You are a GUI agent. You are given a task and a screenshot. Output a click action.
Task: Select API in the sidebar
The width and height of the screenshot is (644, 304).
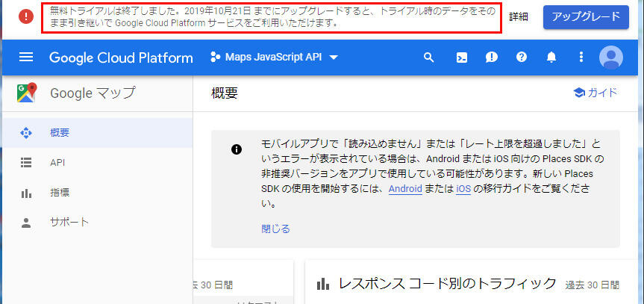tap(97, 163)
